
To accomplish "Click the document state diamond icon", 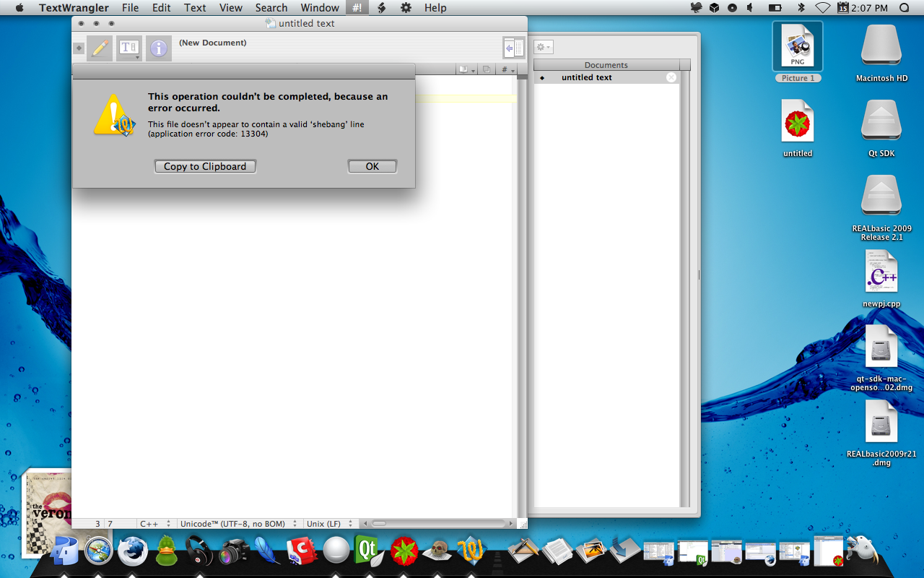I will (79, 48).
